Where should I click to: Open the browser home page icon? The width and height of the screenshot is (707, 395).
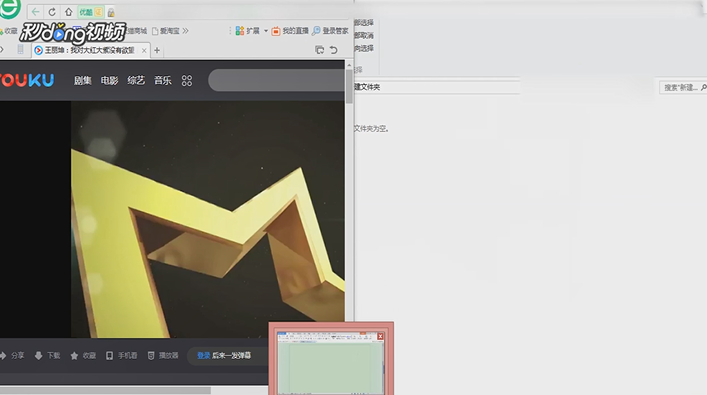(68, 12)
